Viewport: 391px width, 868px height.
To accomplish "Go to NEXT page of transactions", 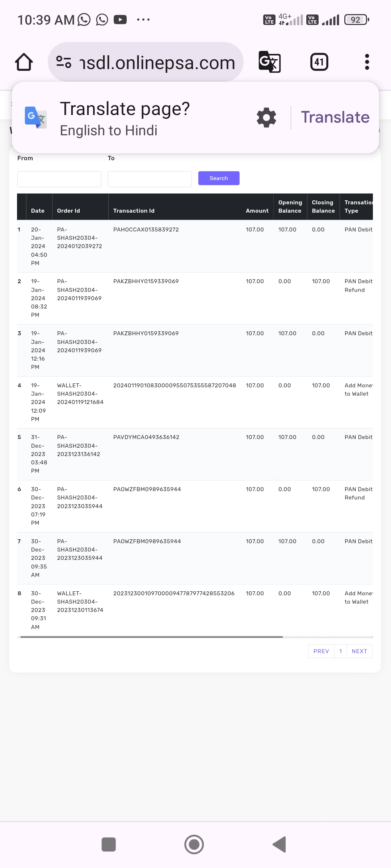I will pos(359,651).
